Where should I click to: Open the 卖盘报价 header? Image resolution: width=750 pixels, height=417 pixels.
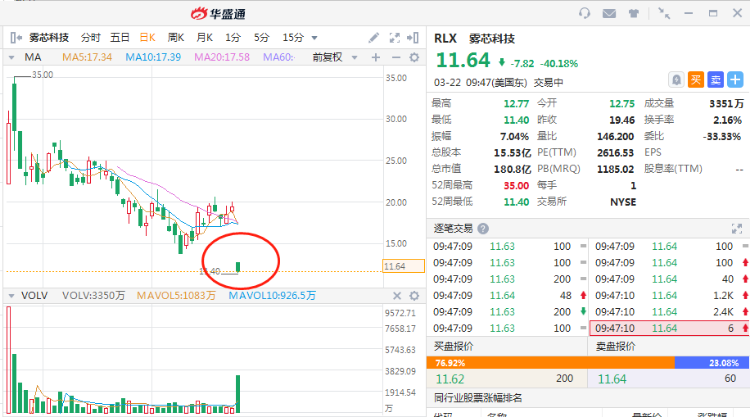[x=615, y=346]
